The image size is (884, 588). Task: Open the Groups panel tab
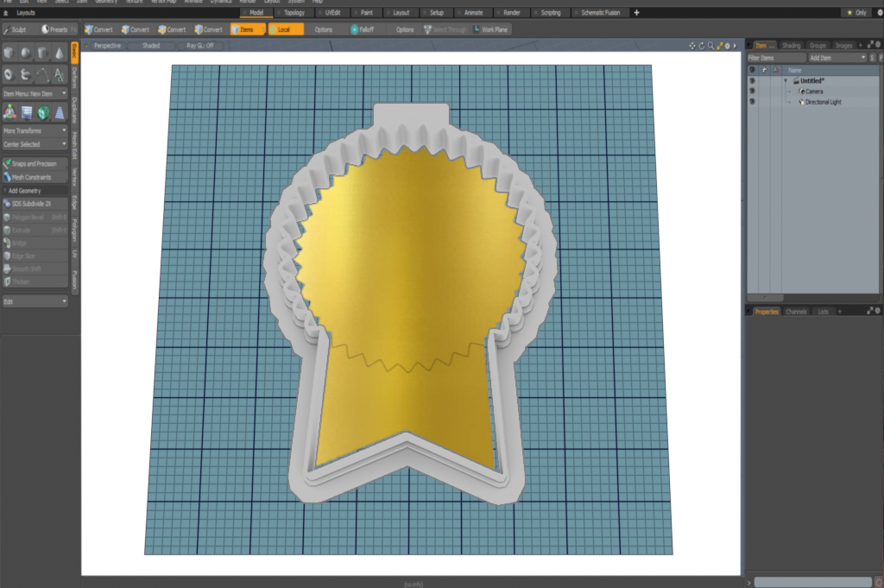click(818, 45)
